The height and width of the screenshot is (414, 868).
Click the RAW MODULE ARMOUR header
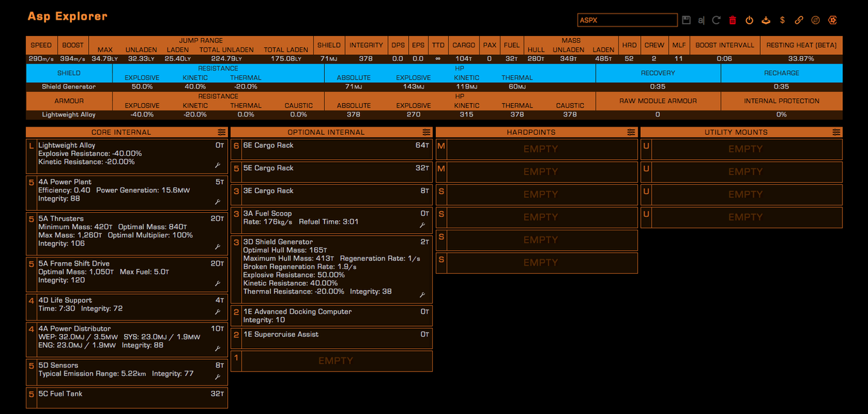[x=658, y=101]
